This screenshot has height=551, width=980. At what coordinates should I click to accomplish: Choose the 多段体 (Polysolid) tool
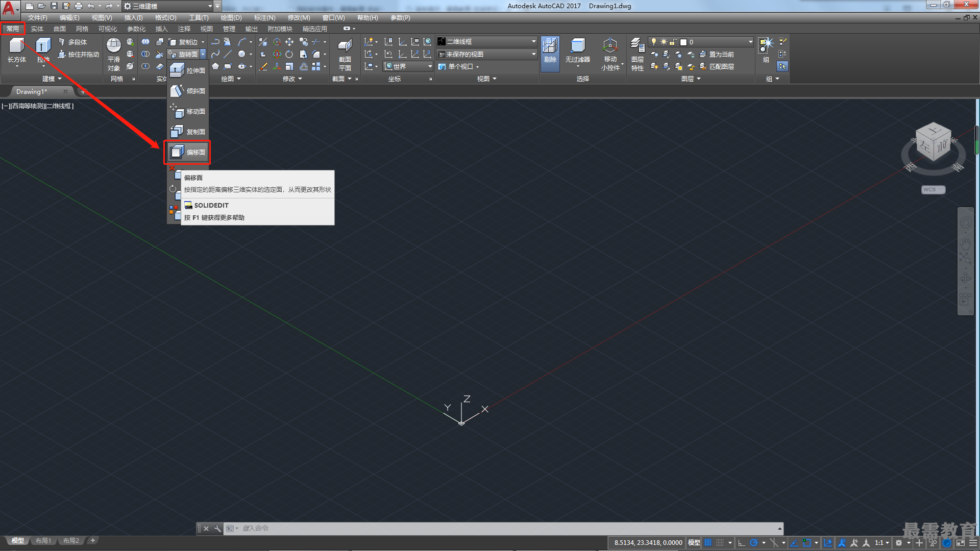72,42
